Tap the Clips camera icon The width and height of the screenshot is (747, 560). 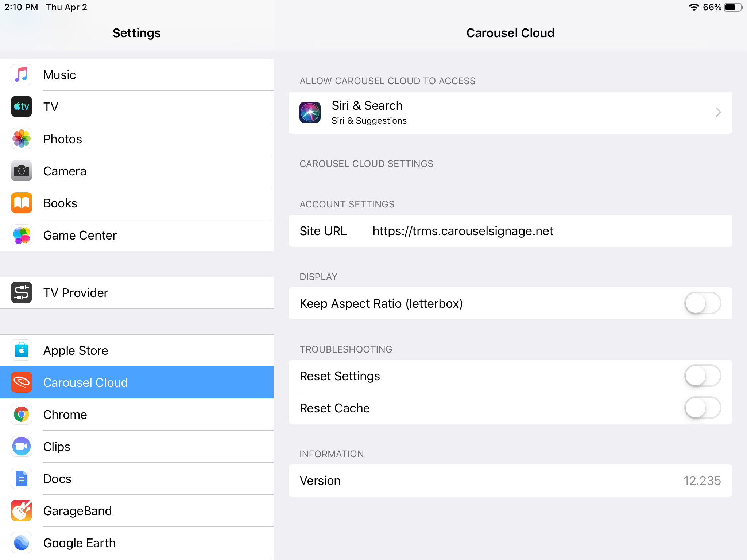[22, 447]
